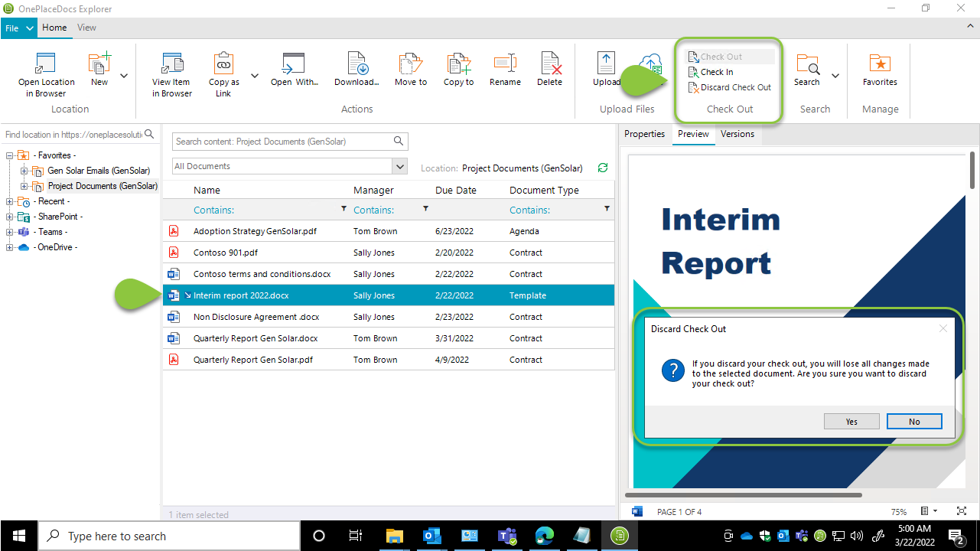The width and height of the screenshot is (980, 551).
Task: Sort by the Due Date column header
Action: 456,190
